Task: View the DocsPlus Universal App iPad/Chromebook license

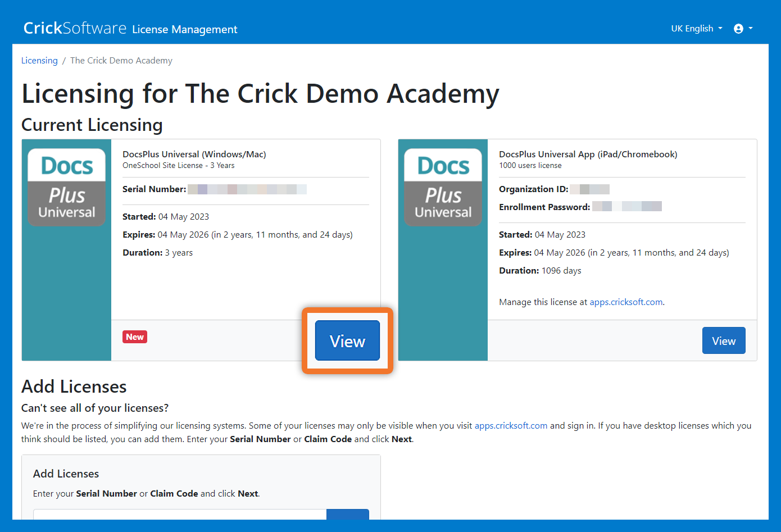Action: click(x=723, y=341)
